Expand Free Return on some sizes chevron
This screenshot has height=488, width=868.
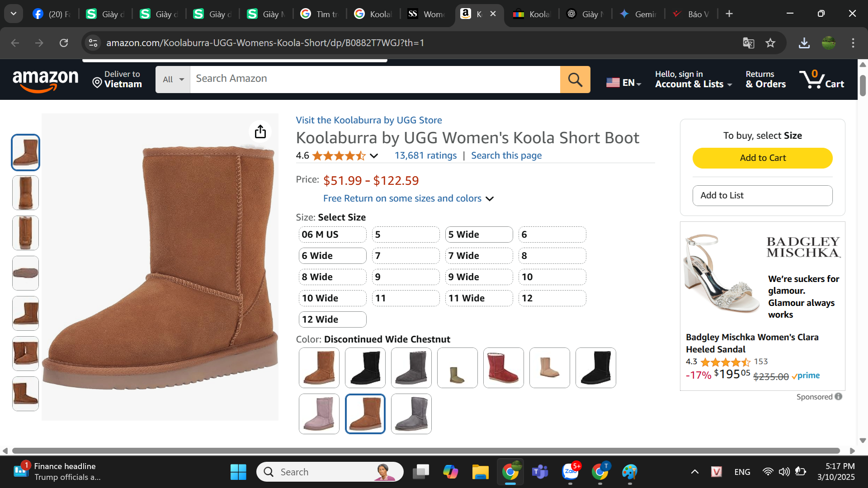pyautogui.click(x=490, y=199)
